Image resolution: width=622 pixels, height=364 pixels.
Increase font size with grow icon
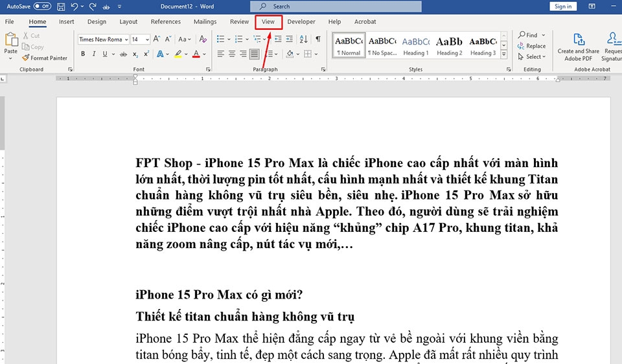tap(157, 39)
